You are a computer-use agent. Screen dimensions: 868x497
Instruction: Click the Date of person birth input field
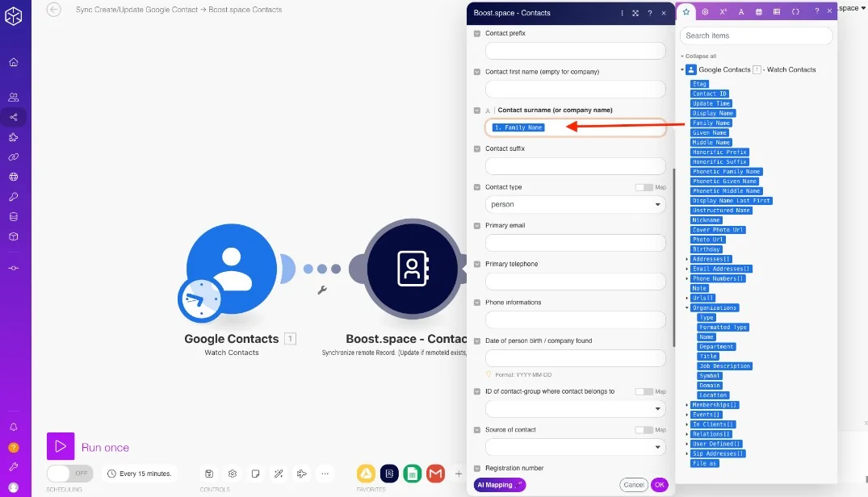click(576, 358)
